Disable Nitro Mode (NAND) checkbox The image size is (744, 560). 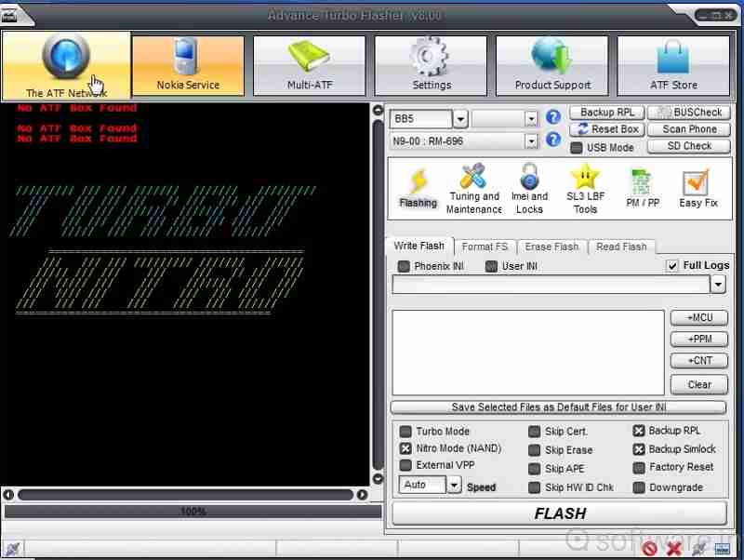405,448
